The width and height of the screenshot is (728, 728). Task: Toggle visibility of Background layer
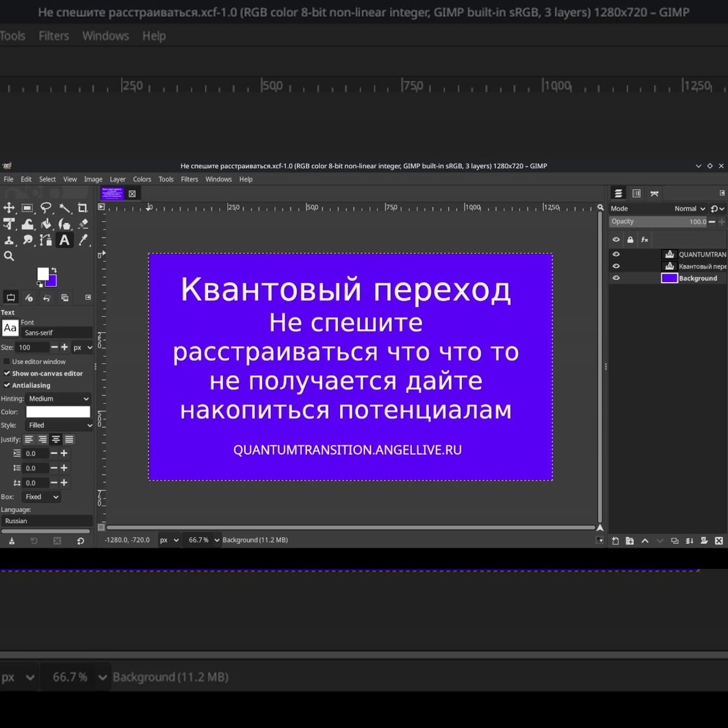point(616,278)
